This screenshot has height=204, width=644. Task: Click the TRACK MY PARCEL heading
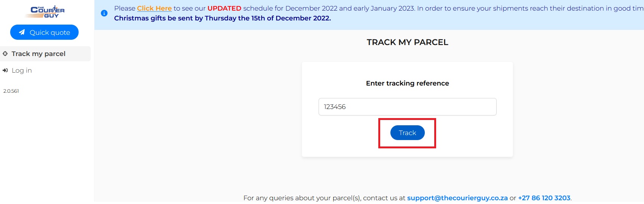tap(407, 42)
